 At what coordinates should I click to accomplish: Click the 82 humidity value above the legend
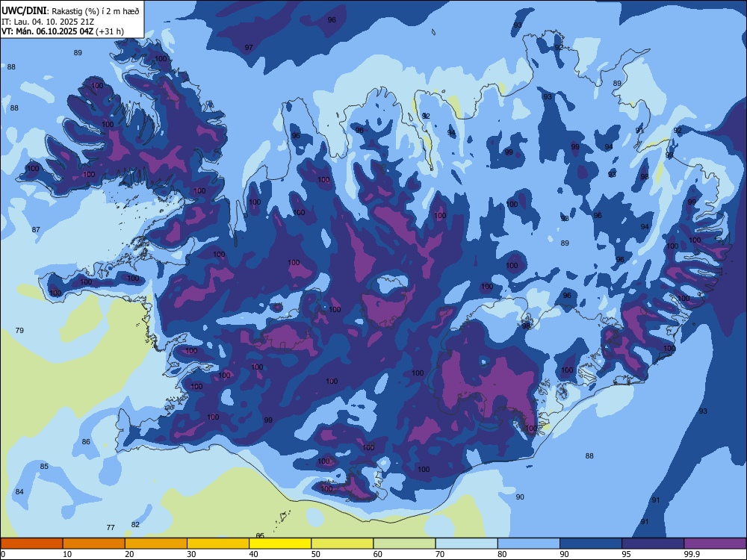pos(135,525)
